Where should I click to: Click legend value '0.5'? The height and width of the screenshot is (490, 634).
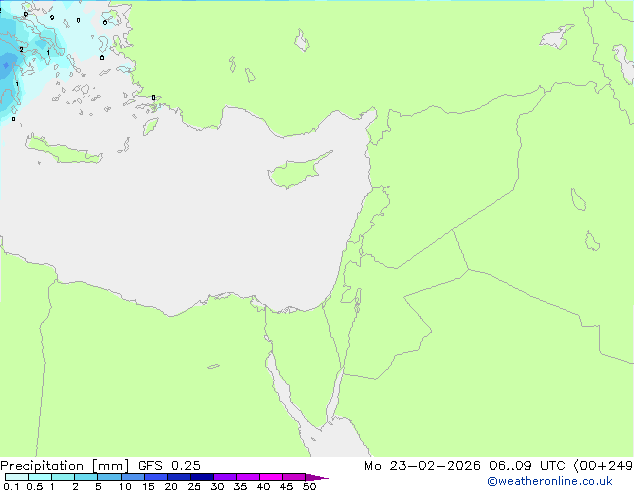pyautogui.click(x=35, y=486)
